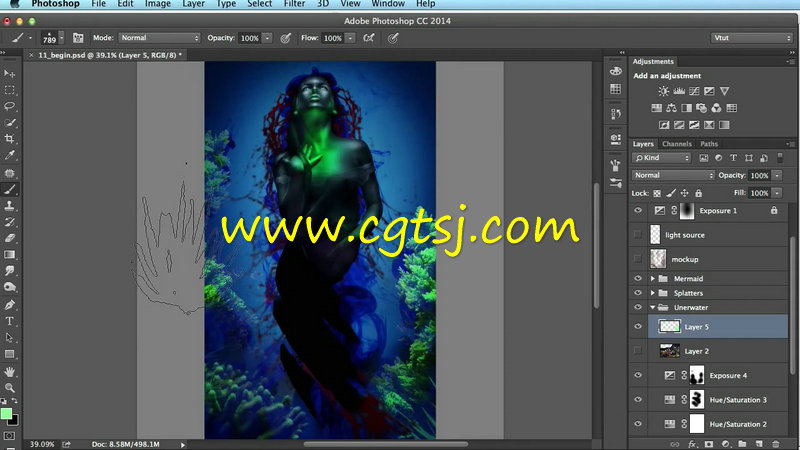The width and height of the screenshot is (800, 450).
Task: Open the brush Mode dropdown
Action: 159,38
